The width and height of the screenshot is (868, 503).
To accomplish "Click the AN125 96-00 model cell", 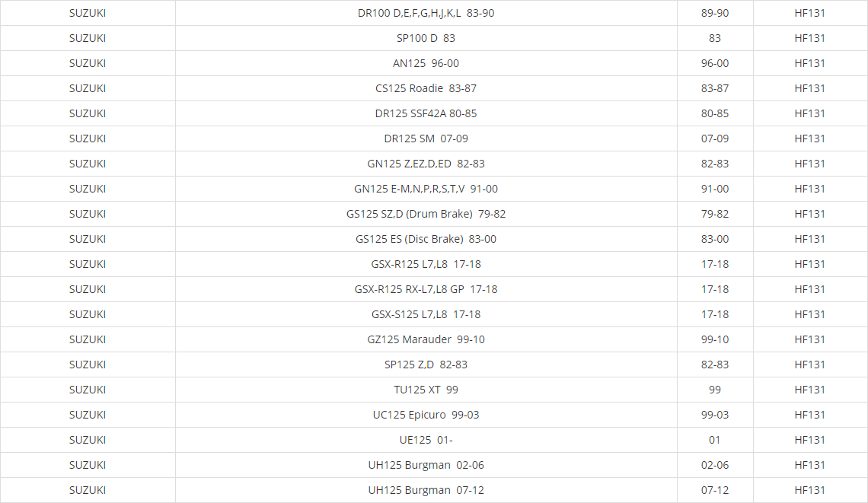I will coord(426,63).
